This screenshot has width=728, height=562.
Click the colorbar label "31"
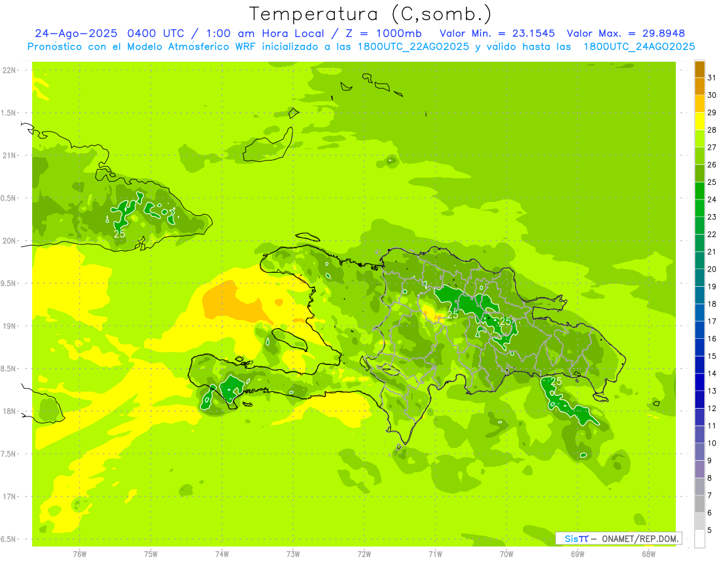pyautogui.click(x=712, y=78)
